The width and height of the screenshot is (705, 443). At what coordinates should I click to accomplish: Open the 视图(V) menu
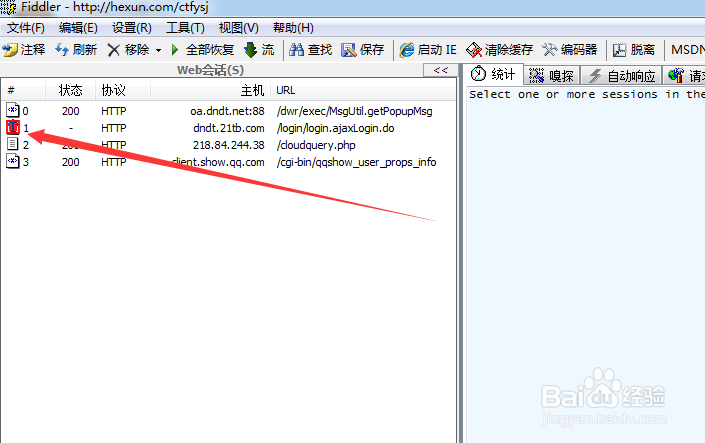coord(239,28)
